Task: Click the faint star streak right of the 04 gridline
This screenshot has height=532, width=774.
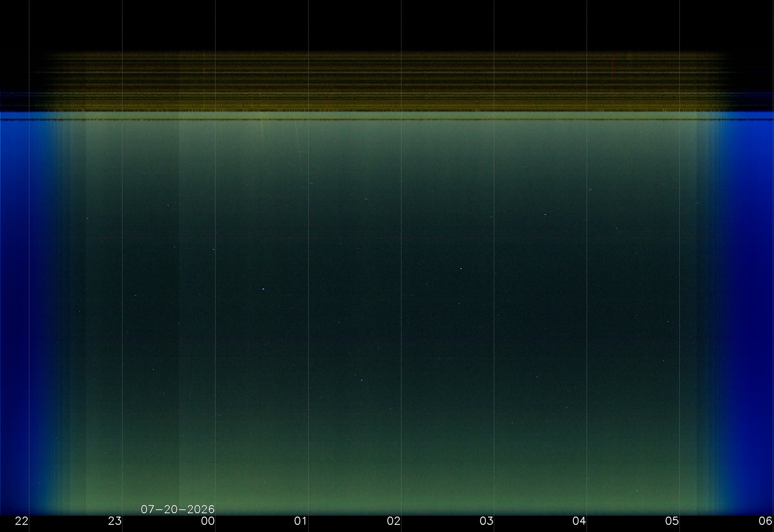Action: tap(591, 189)
